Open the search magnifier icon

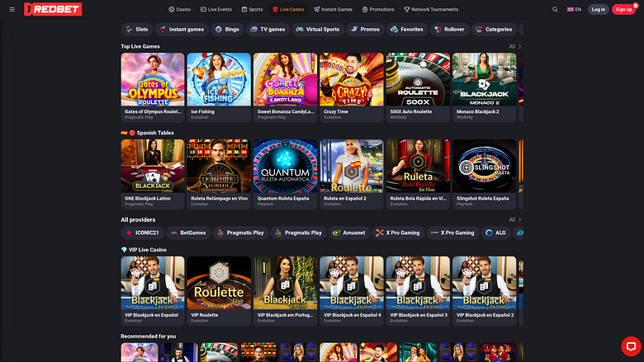(x=555, y=9)
